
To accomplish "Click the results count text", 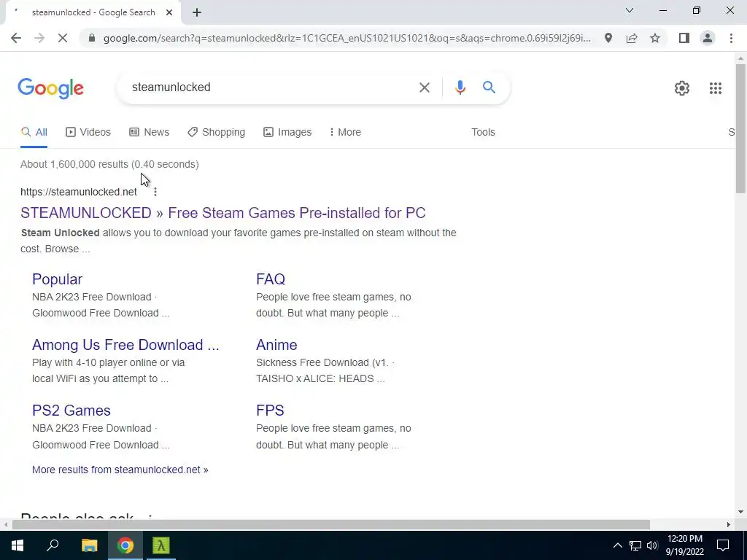I will coord(109,164).
